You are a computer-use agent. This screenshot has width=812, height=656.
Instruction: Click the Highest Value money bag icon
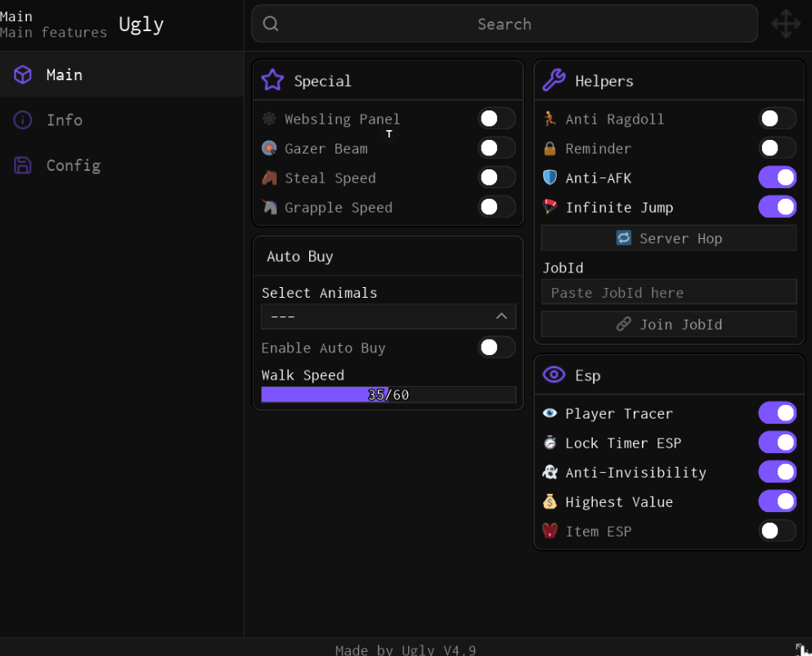pyautogui.click(x=550, y=501)
